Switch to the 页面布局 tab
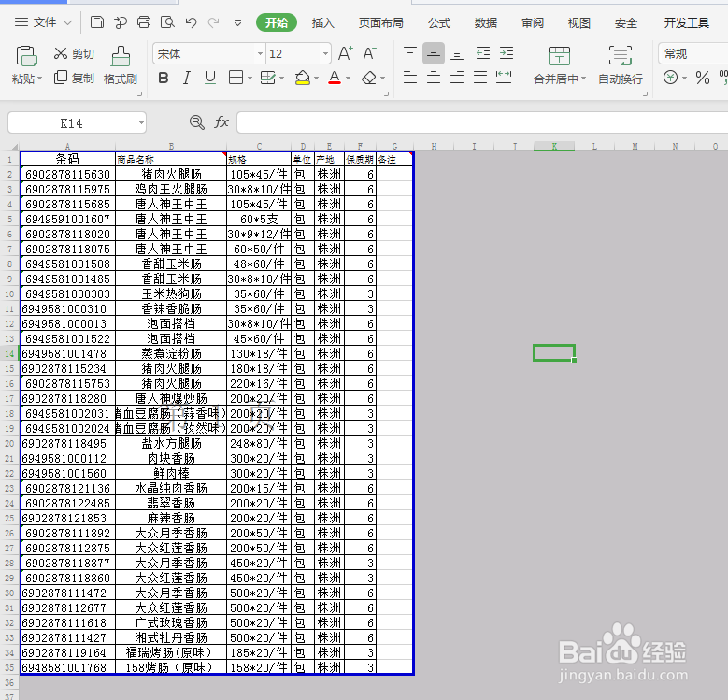This screenshot has height=700, width=728. 380,22
